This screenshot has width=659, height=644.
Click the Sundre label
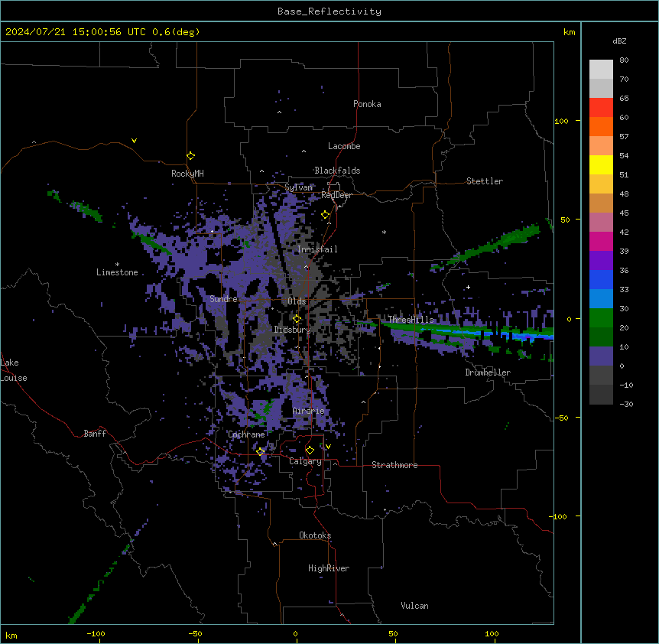223,299
